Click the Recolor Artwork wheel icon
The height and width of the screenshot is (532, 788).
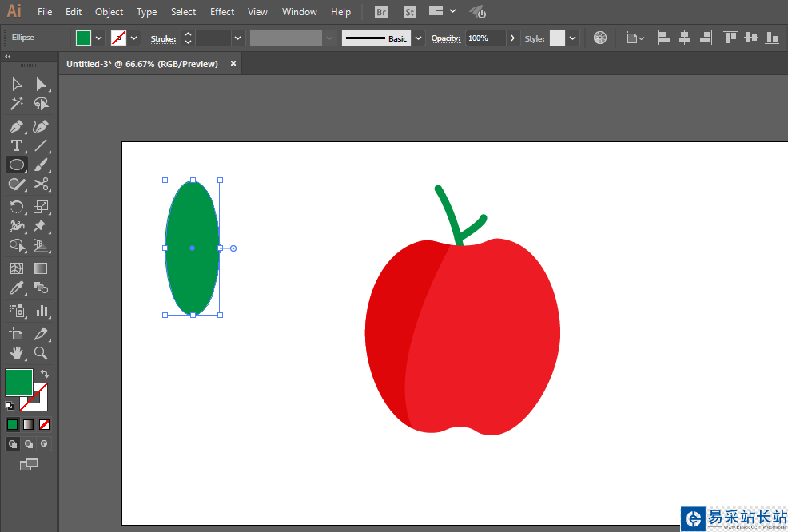tap(600, 38)
